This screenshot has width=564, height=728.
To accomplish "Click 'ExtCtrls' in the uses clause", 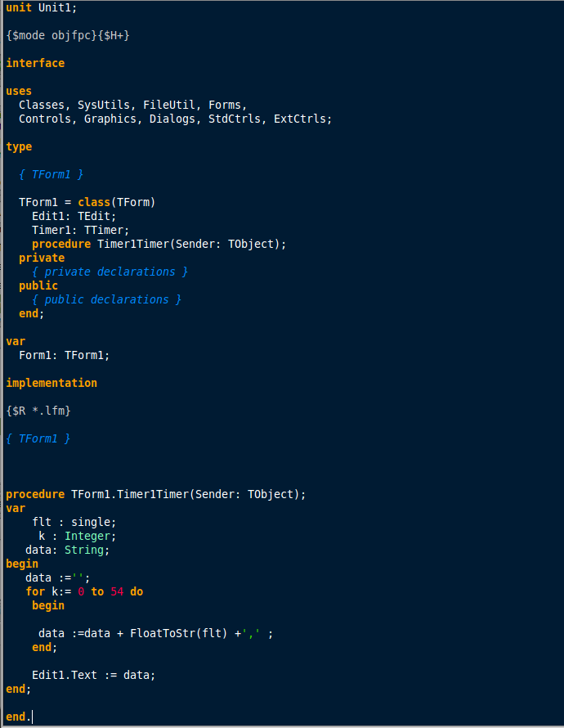I will [300, 119].
